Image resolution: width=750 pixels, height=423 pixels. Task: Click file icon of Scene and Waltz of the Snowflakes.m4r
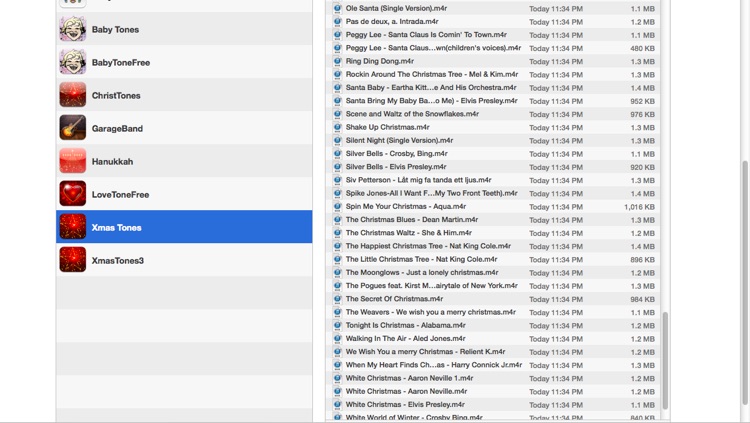click(337, 114)
